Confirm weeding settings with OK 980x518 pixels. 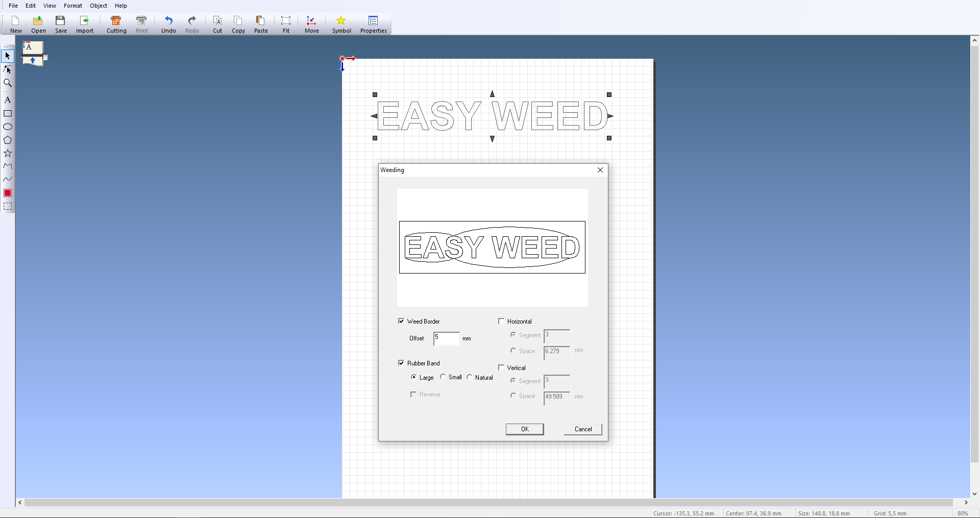pos(525,429)
